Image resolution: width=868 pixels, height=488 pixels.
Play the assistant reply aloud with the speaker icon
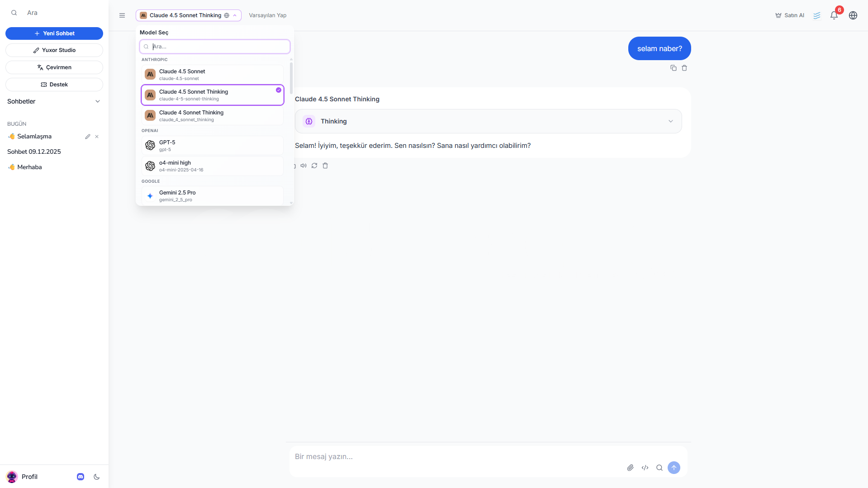click(x=304, y=166)
